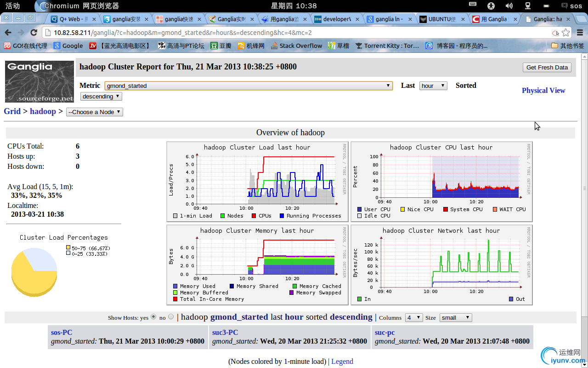Open the clock showing 星期四 10:38

(294, 6)
